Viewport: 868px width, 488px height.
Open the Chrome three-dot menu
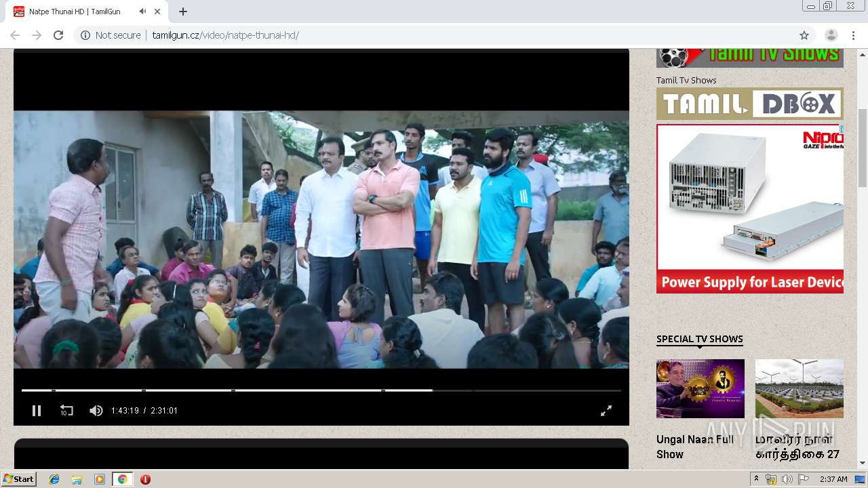pos(853,35)
